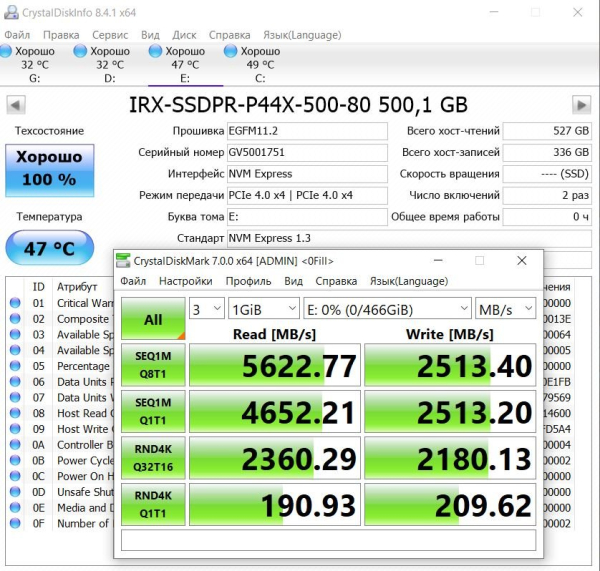Screen dimensions: 600x571
Task: Click serial number field GV5001751
Action: click(307, 153)
